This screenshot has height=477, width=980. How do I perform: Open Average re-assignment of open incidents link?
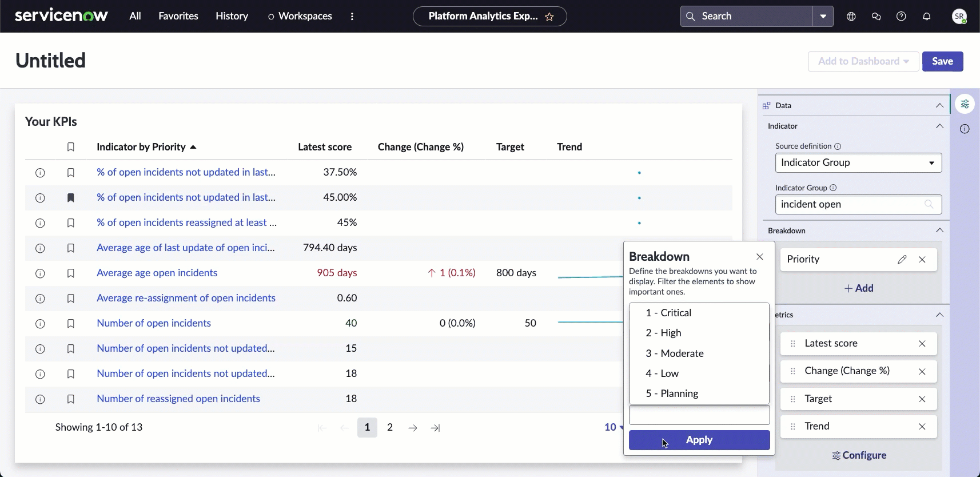pos(186,298)
